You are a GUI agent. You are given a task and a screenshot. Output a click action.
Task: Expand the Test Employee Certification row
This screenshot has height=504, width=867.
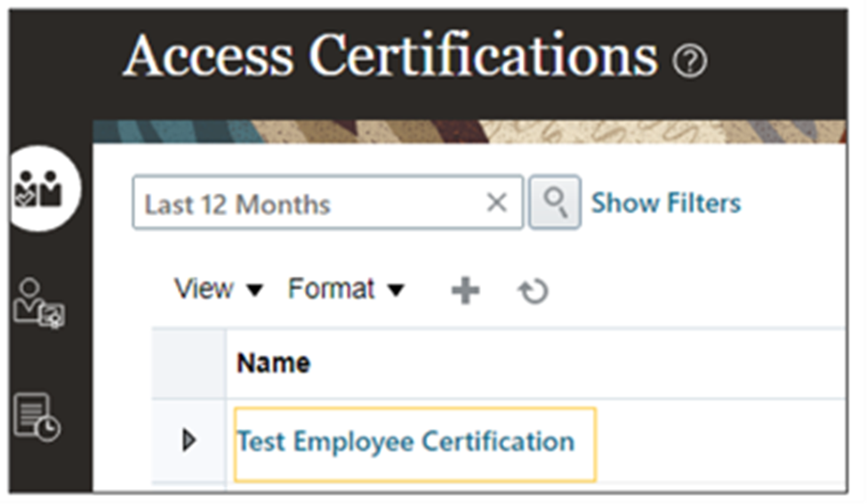189,441
